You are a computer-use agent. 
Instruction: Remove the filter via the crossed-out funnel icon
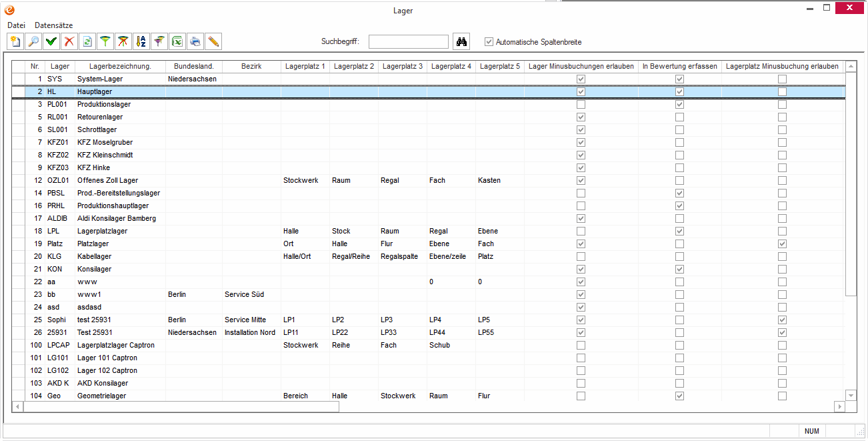(123, 41)
